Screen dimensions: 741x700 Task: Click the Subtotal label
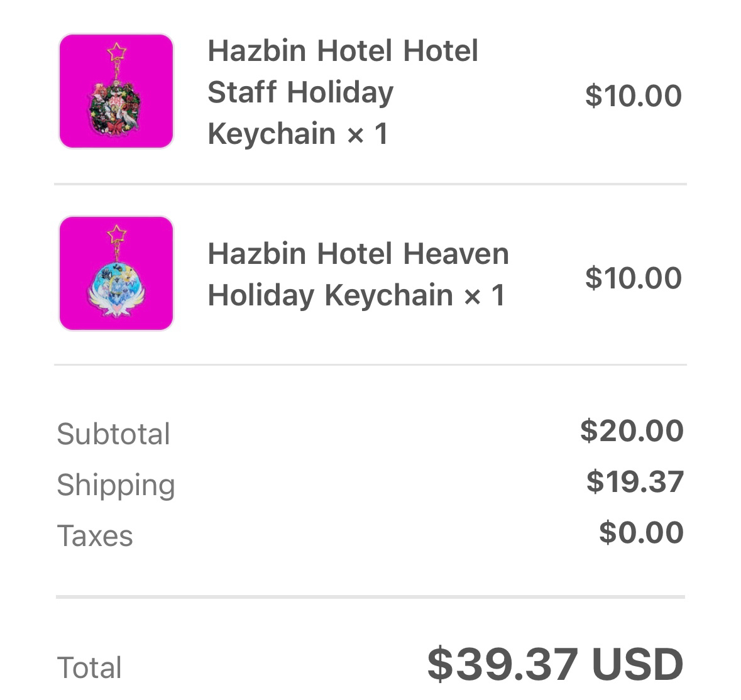point(113,434)
